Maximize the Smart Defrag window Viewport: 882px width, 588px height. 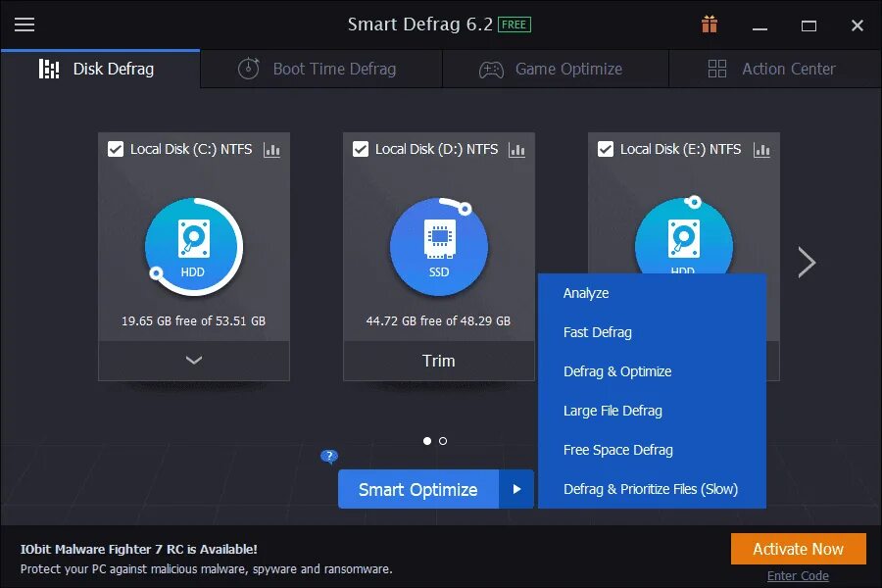pos(808,25)
